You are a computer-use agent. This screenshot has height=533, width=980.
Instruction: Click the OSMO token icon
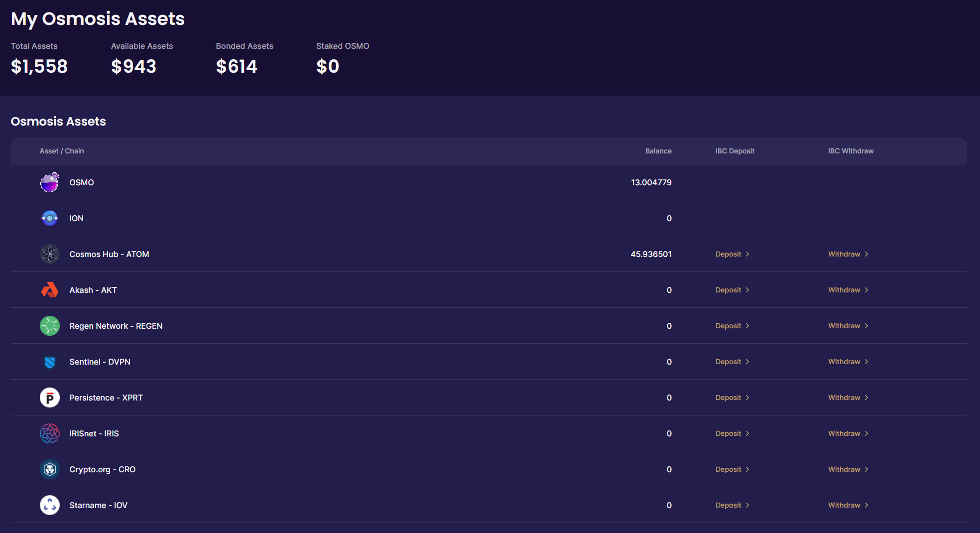50,183
